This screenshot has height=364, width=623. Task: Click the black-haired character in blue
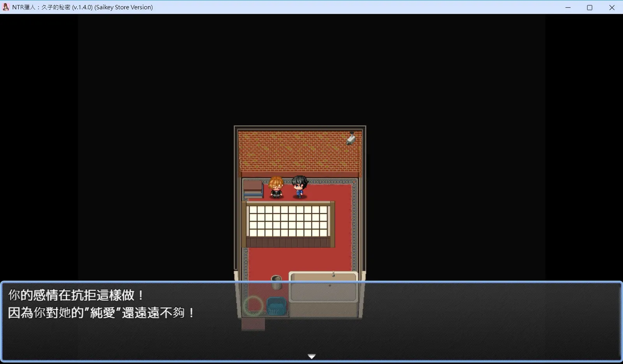coord(299,187)
